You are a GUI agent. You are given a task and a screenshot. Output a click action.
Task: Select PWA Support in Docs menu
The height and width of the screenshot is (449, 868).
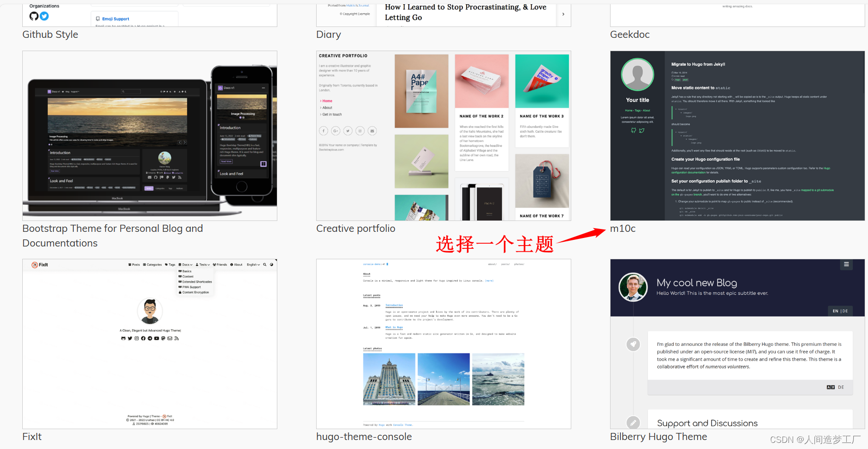point(189,287)
